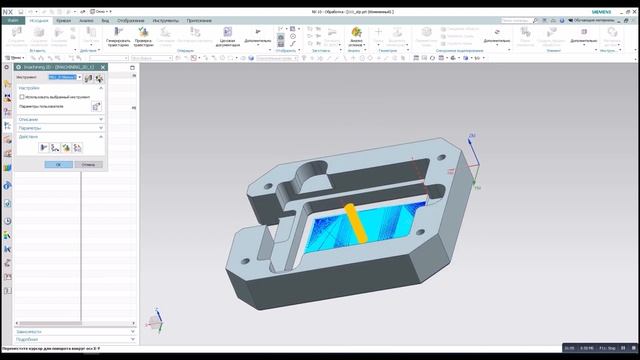Click the yellow tool in the viewport
The width and height of the screenshot is (640, 360).
pyautogui.click(x=356, y=223)
